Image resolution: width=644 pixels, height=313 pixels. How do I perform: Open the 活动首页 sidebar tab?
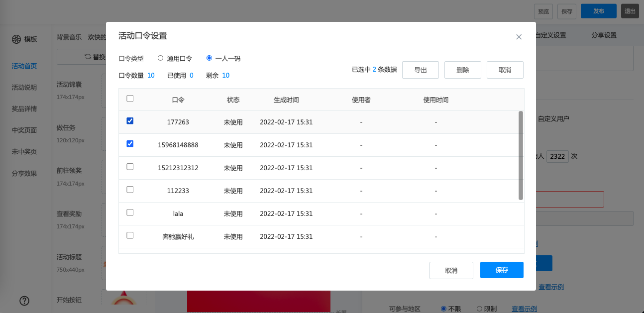(x=24, y=66)
